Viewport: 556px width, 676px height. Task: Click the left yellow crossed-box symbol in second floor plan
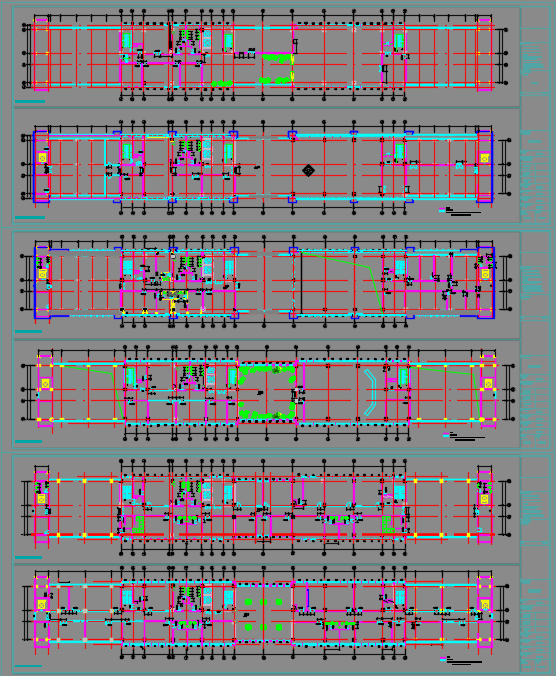42,158
